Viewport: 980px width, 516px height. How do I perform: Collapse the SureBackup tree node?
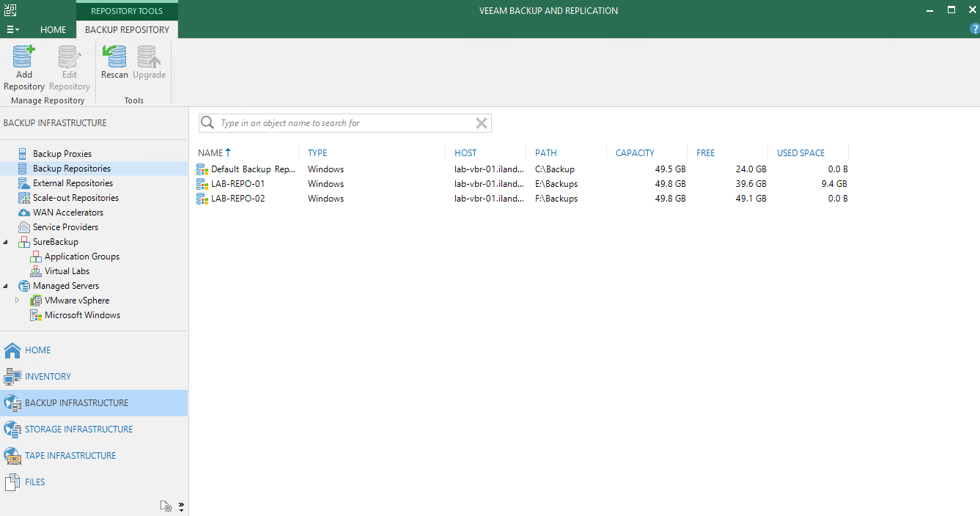pos(7,242)
